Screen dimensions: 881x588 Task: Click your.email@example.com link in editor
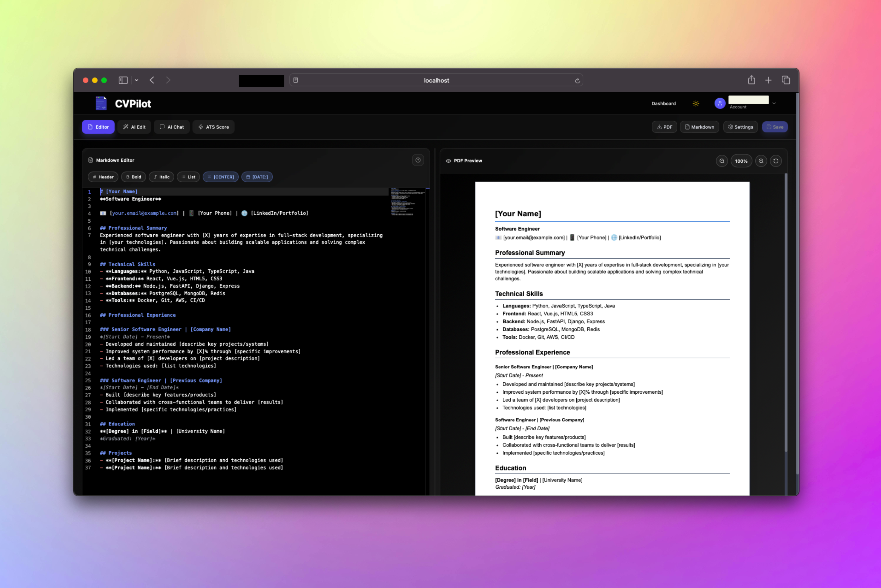tap(144, 213)
